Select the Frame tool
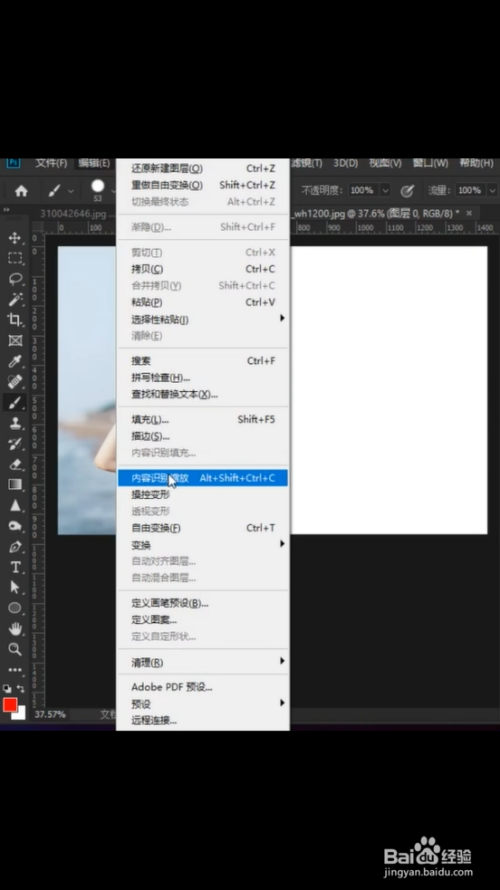500x890 pixels. [15, 341]
